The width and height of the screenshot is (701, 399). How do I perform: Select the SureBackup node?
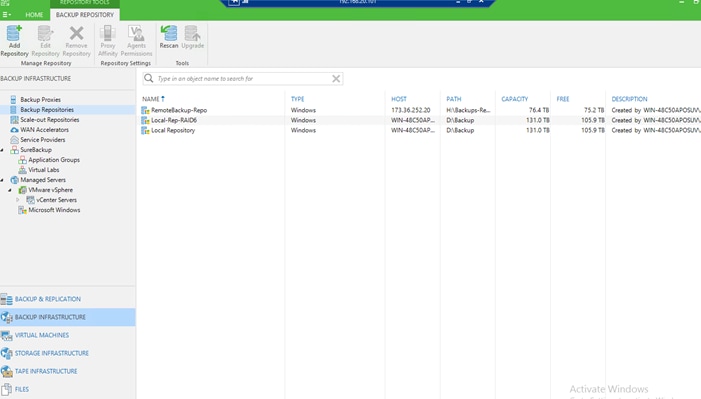[x=36, y=150]
